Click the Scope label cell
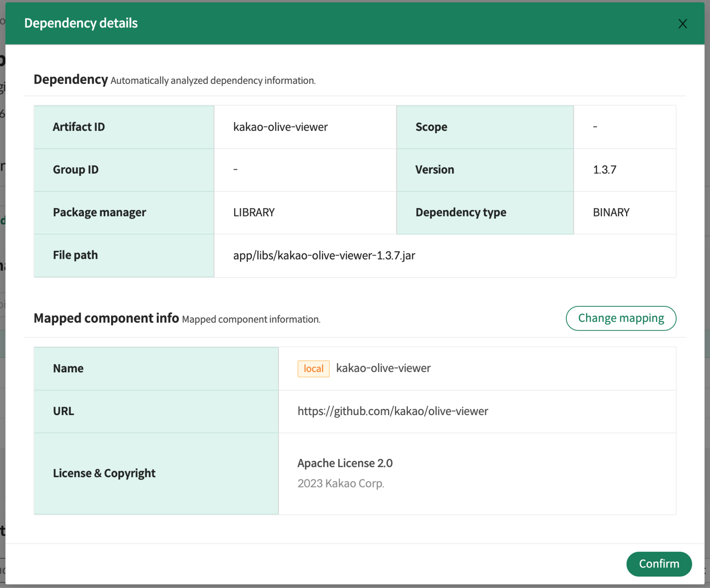Viewport: 710px width, 588px height. [x=431, y=127]
